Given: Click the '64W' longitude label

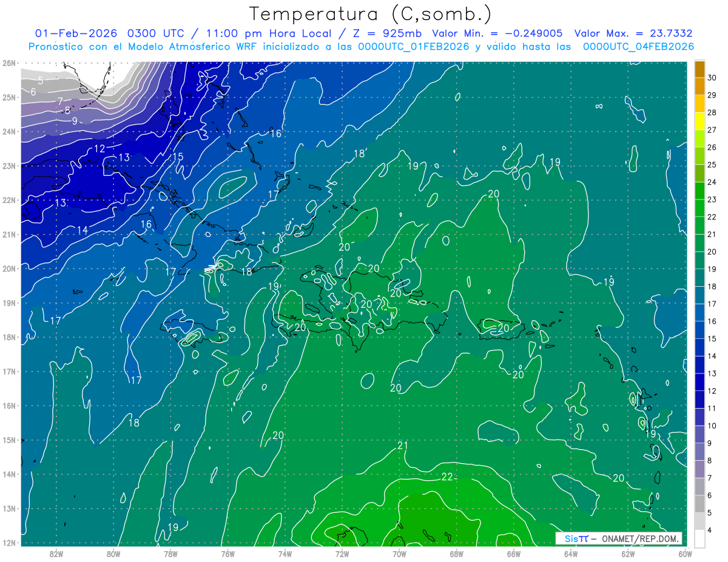Looking at the screenshot, I should pos(570,554).
